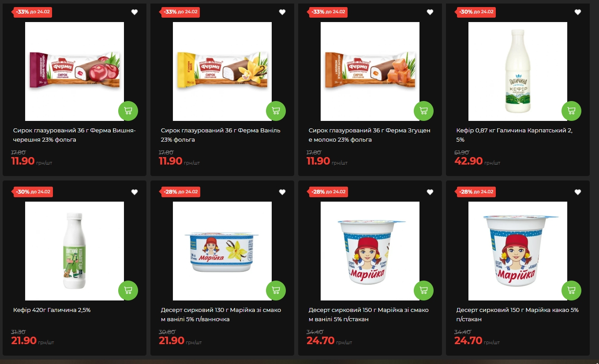Screen dimensions: 599x364
Task: Toggle heart on Кефір 420г Галичина card
Action: (x=135, y=192)
